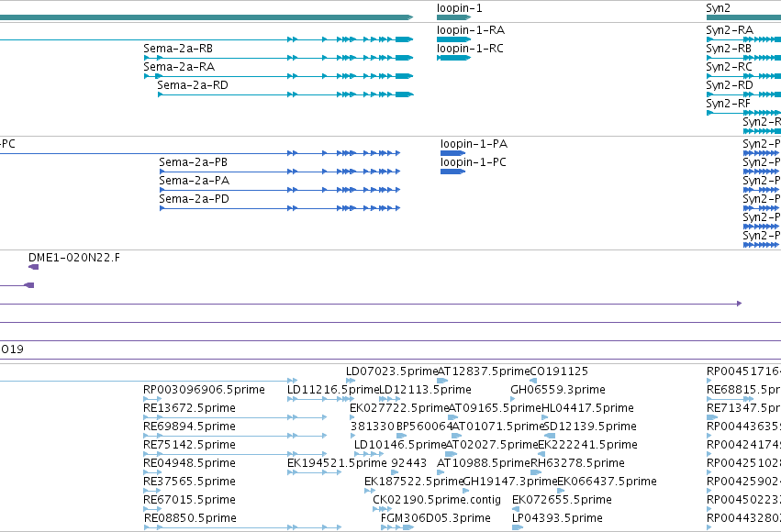
Task: Click the Syn2-RC transcript label
Action: (x=730, y=67)
